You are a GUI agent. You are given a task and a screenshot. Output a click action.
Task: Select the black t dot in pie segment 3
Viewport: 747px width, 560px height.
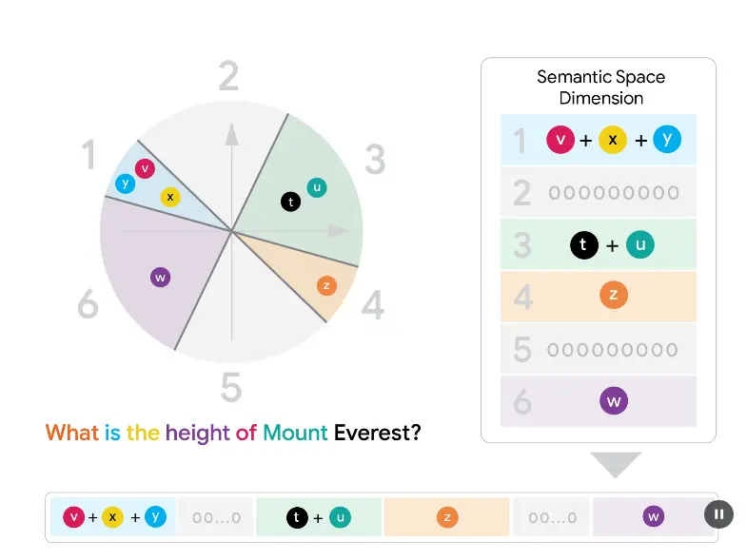(x=291, y=201)
